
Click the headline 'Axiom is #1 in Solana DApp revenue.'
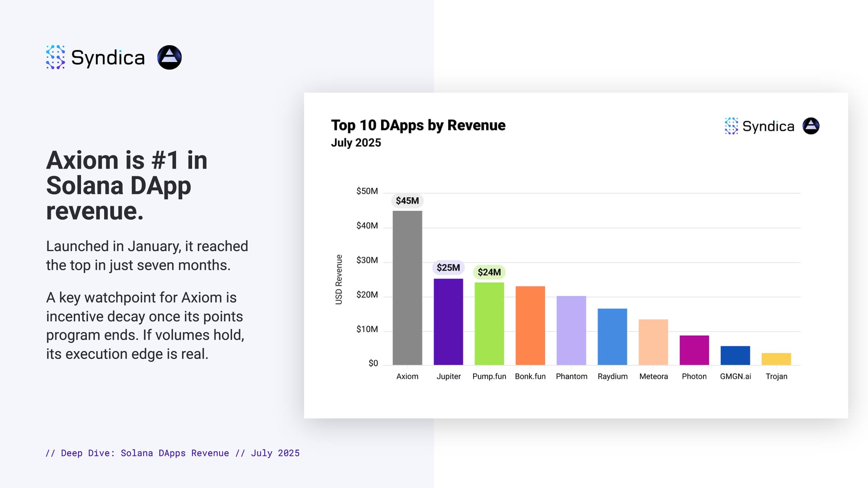click(127, 186)
